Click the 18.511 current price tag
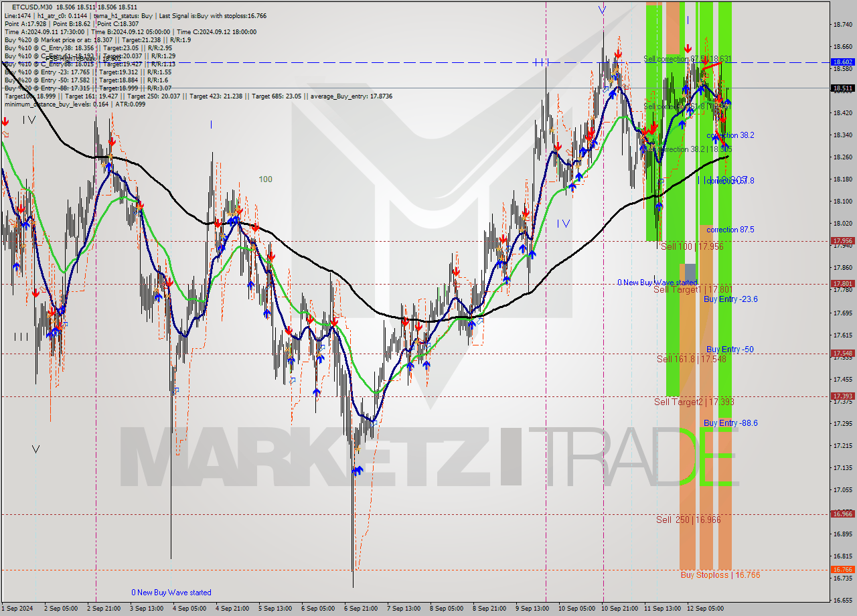This screenshot has height=616, width=857. coord(842,88)
